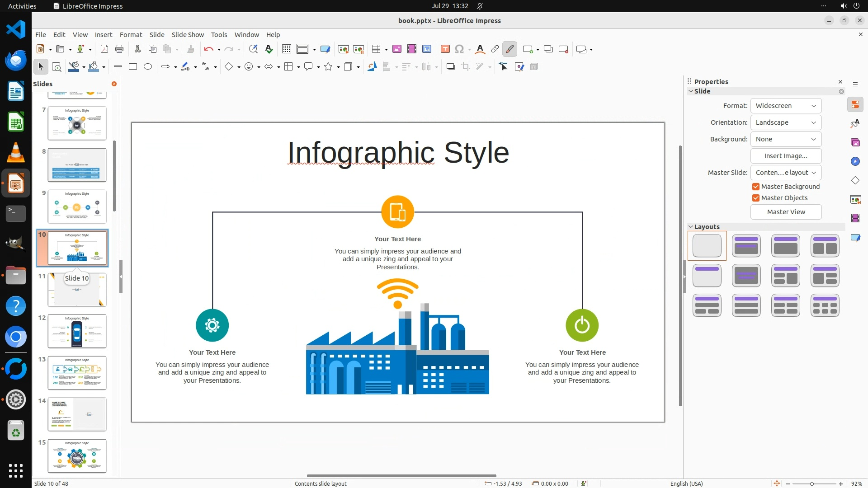Click the Master View button
This screenshot has height=488, width=868.
click(x=785, y=212)
